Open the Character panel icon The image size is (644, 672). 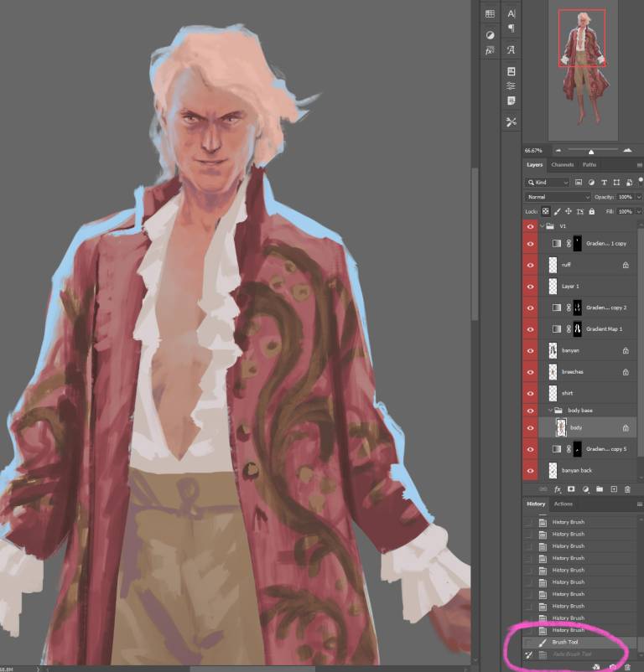coord(512,13)
